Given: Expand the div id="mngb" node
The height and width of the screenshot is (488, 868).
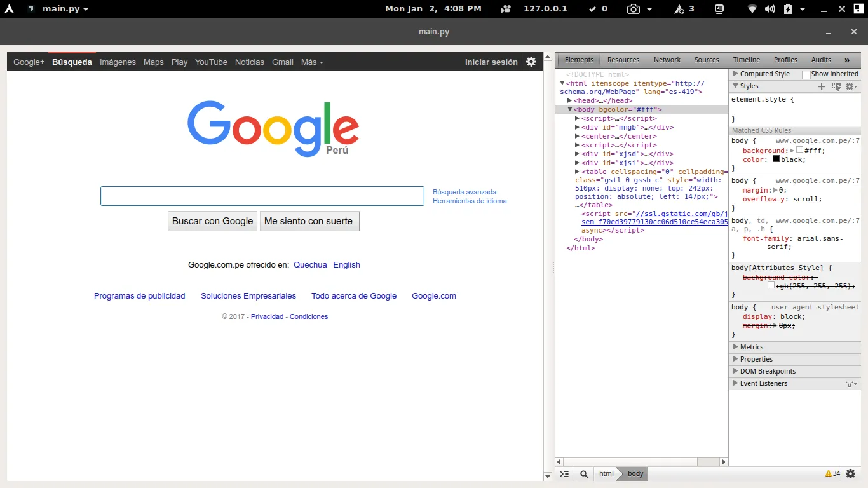Looking at the screenshot, I should point(578,127).
